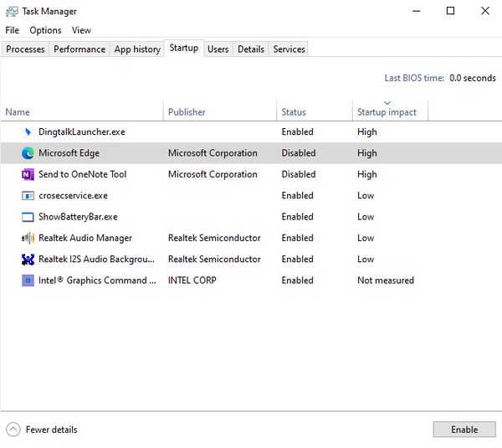Click Disabled status of Send to OneNote
The image size is (502, 448).
click(299, 174)
